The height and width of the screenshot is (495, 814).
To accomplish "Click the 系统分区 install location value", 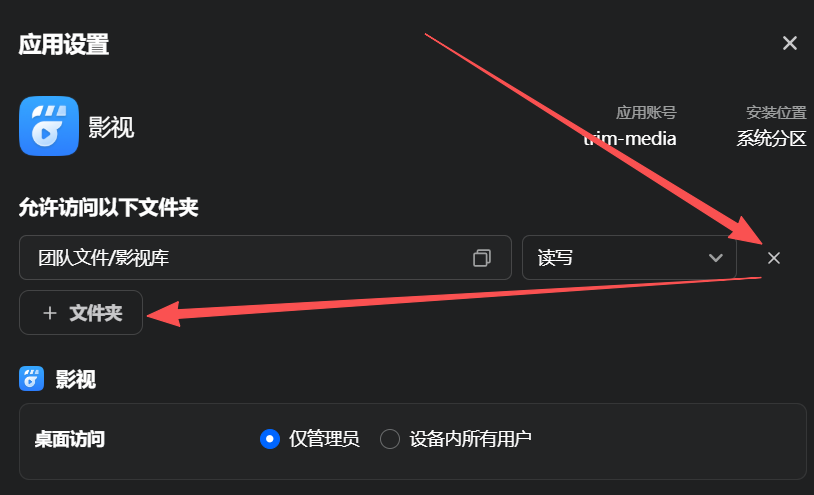I will 771,139.
